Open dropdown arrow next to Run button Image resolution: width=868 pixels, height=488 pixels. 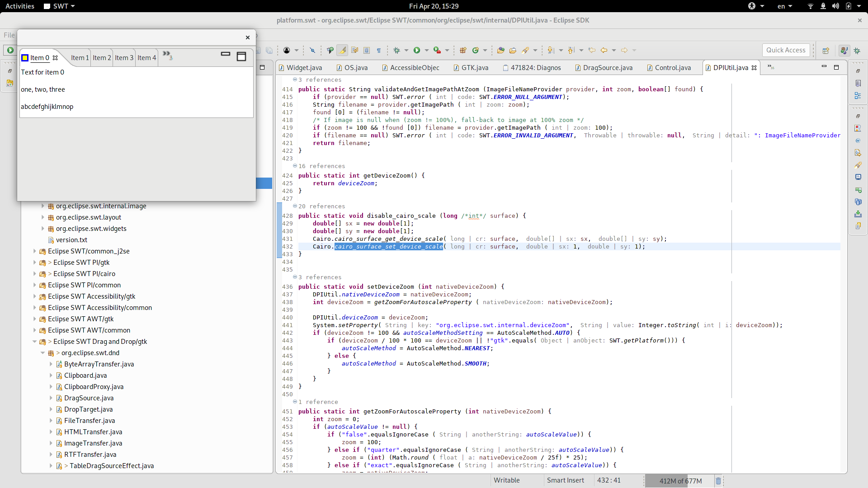coord(426,50)
